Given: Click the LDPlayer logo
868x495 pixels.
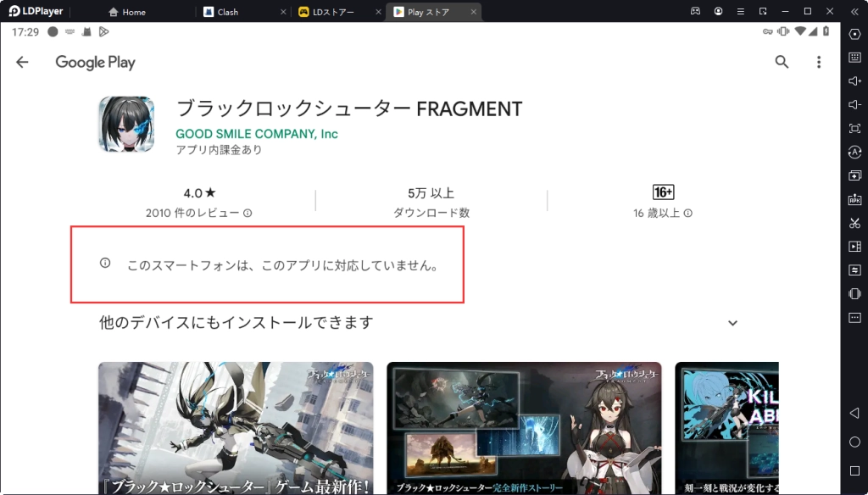Looking at the screenshot, I should (x=36, y=11).
